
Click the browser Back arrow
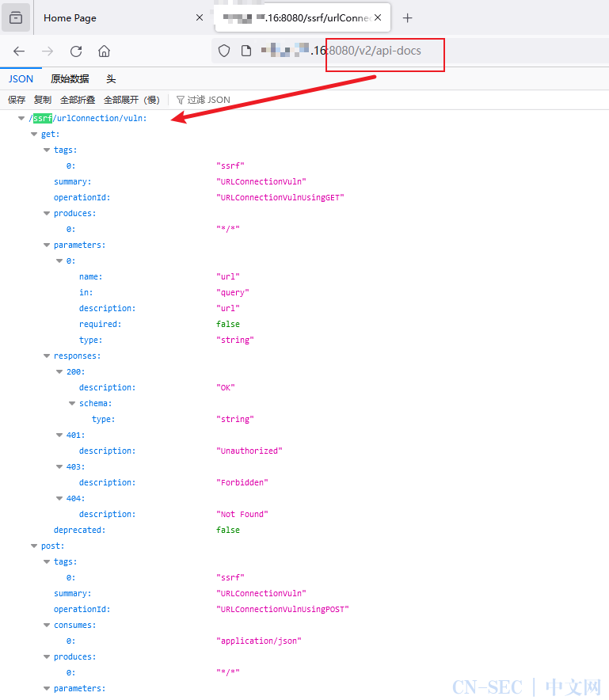pos(19,51)
